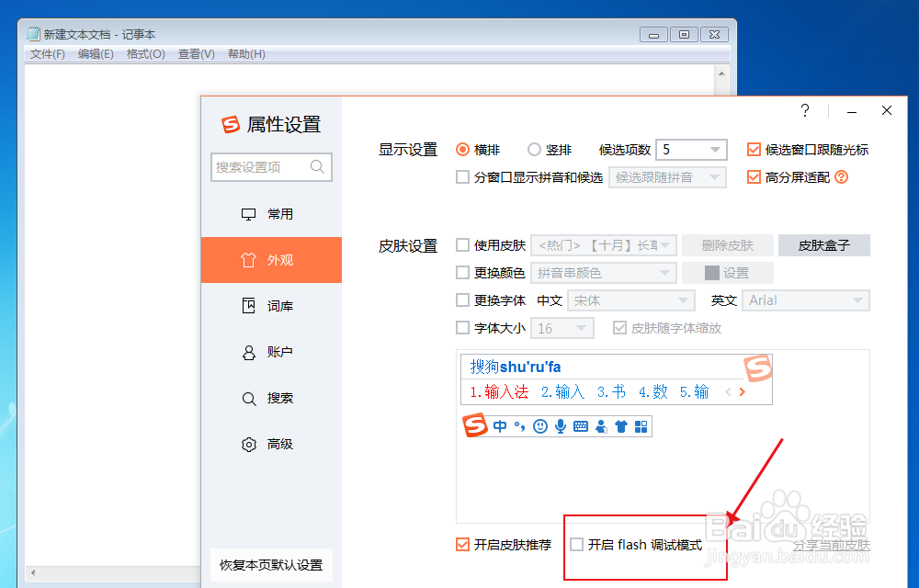
Task: Enable the 使用皮肤 checkbox
Action: pos(462,244)
